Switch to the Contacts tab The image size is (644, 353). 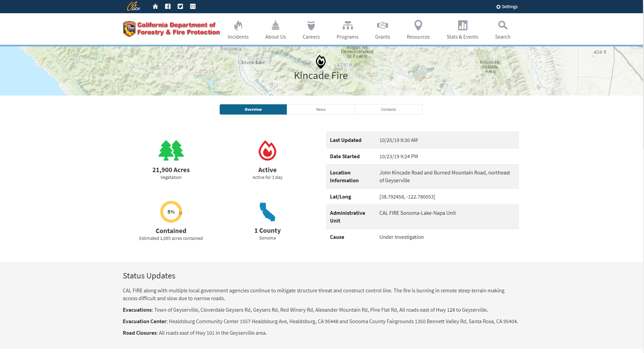pyautogui.click(x=388, y=109)
